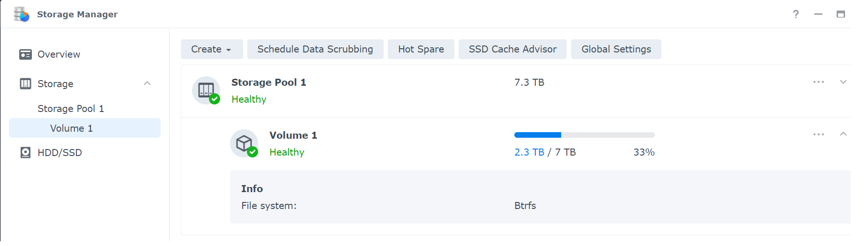The height and width of the screenshot is (246, 868).
Task: Click the Hot Spare button
Action: (421, 49)
